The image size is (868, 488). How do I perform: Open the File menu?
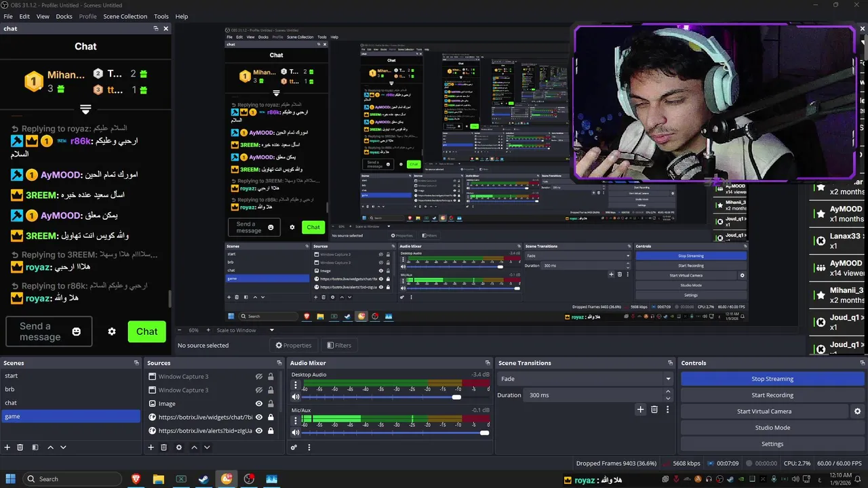click(x=8, y=16)
